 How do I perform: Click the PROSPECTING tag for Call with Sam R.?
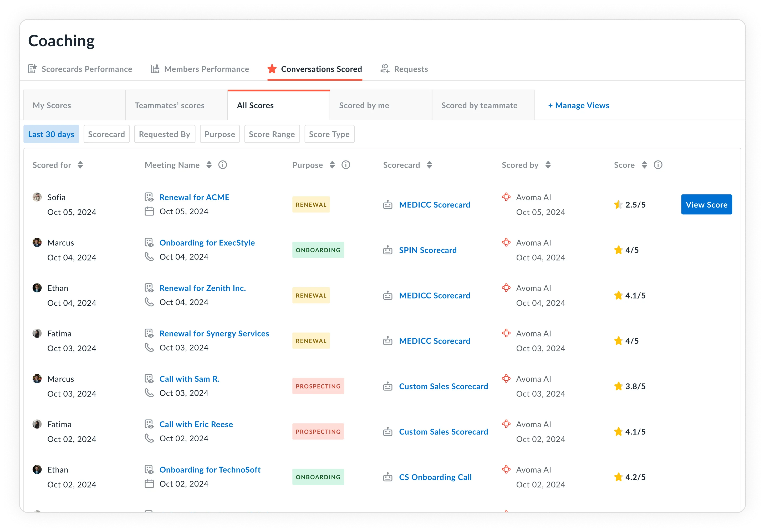(318, 386)
